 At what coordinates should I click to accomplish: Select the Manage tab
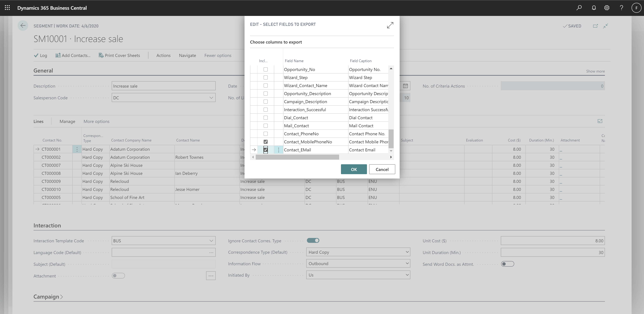click(x=67, y=121)
